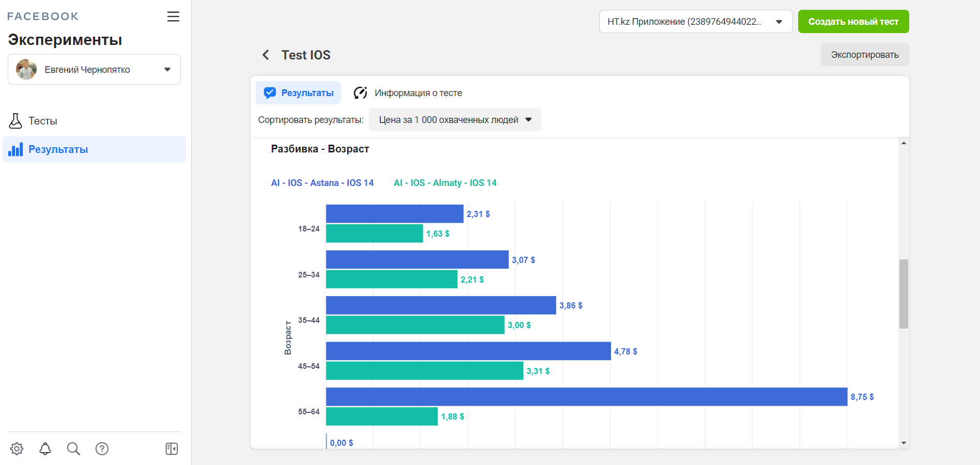
Task: Click Создать новый тест button
Action: [x=853, y=22]
